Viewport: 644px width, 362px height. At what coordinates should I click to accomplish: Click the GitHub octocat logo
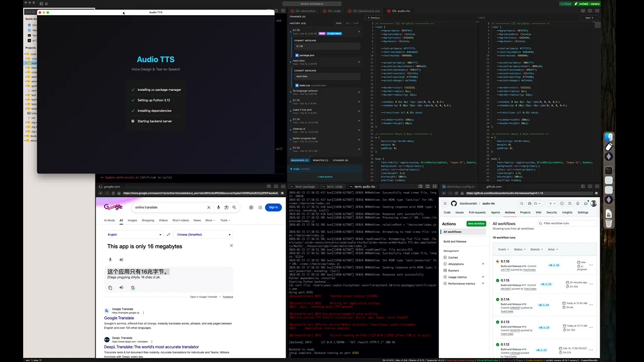[x=454, y=204]
